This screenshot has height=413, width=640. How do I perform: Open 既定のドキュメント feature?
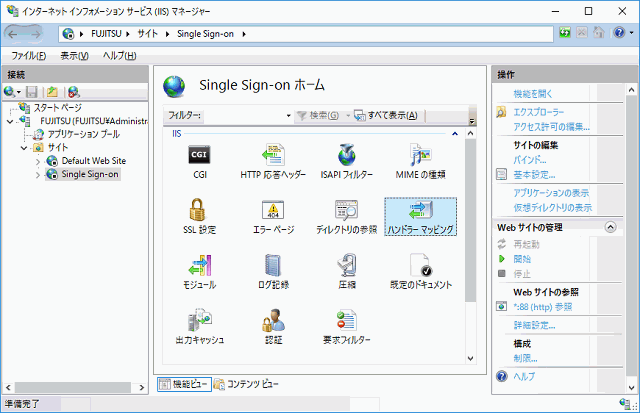[420, 272]
